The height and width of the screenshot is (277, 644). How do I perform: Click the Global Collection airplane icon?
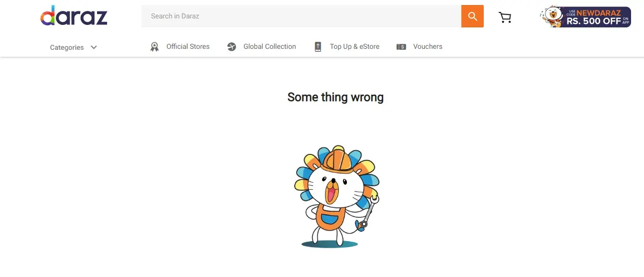[231, 47]
